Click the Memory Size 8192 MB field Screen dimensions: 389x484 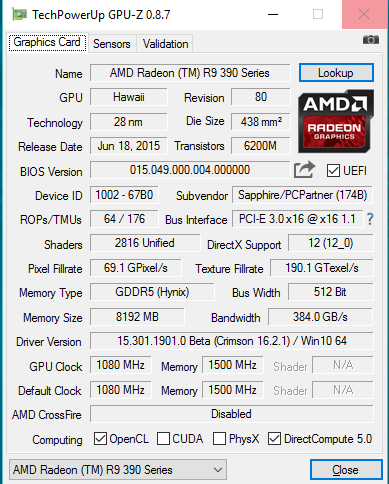[x=137, y=317]
